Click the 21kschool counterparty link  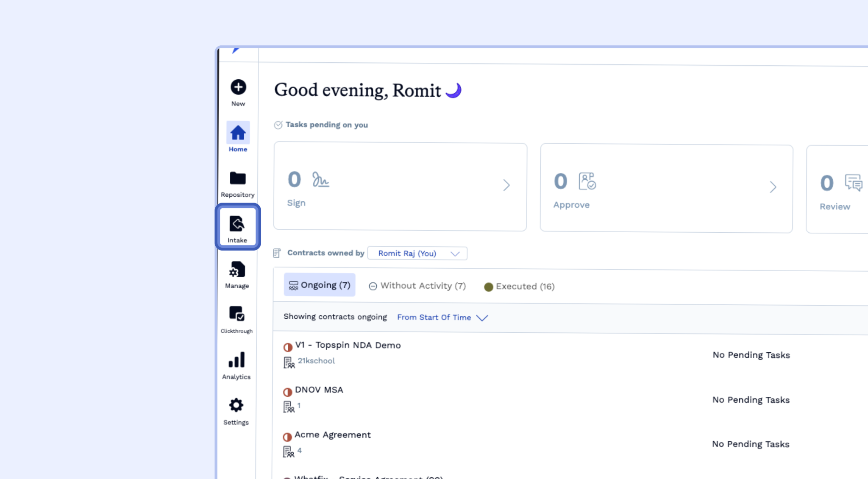[x=316, y=361]
